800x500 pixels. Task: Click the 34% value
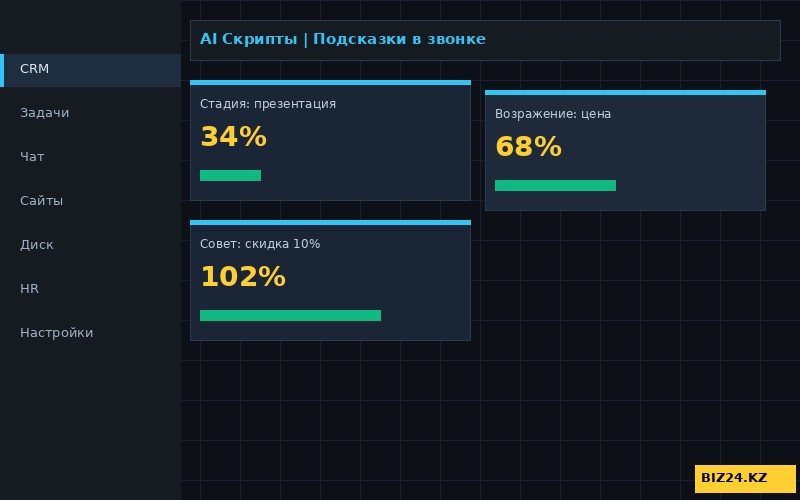(234, 137)
